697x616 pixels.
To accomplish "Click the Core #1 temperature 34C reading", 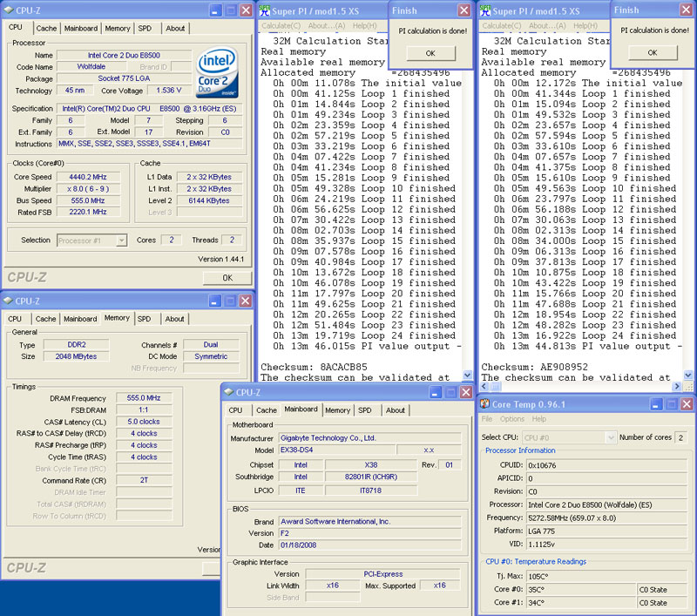I will [x=581, y=603].
